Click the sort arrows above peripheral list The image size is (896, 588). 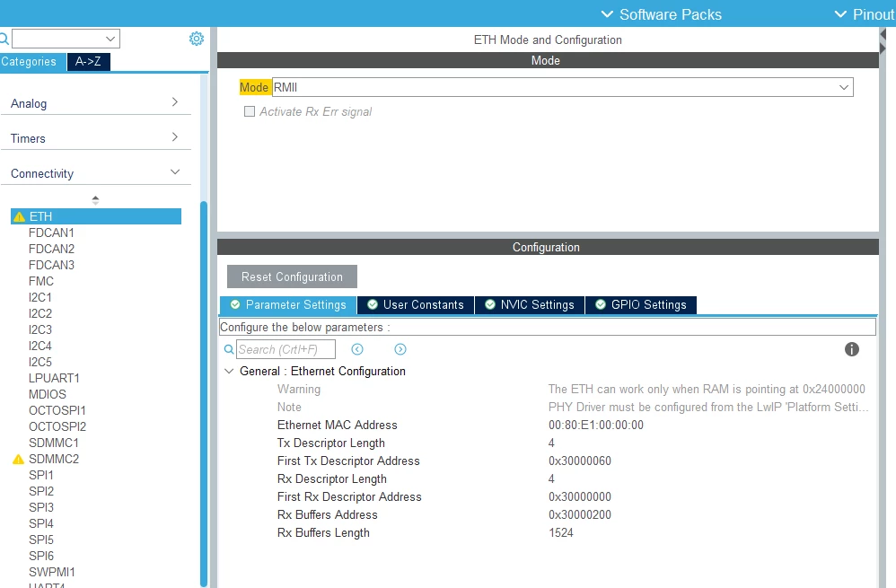(95, 200)
